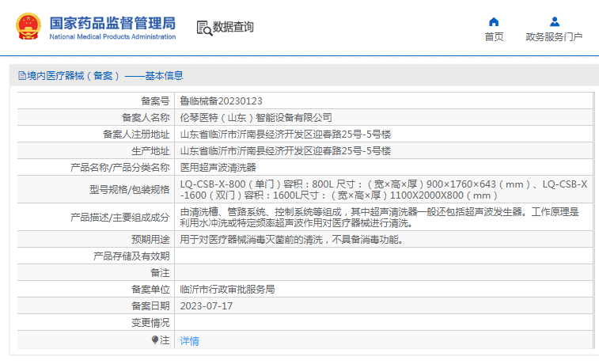Viewport: 599px width, 364px height.
Task: Click the national emblem logo
Action: point(28,26)
